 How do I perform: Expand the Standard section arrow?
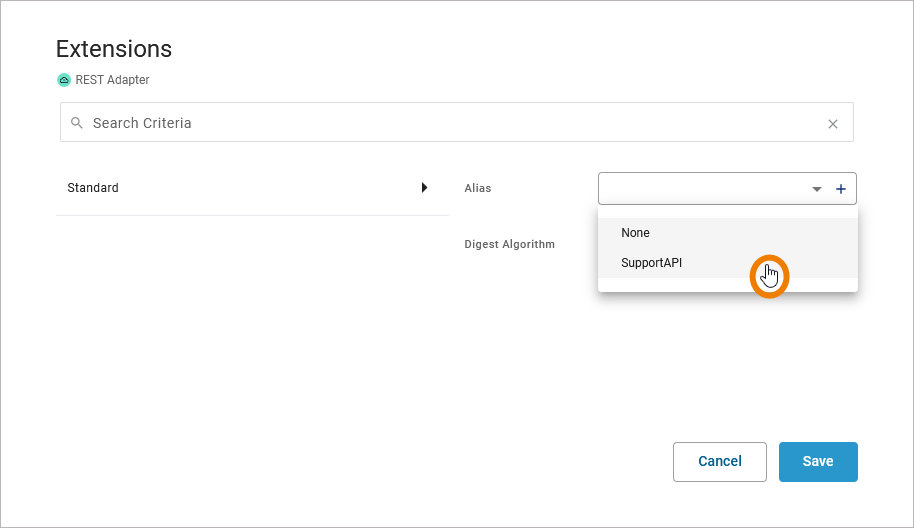click(x=424, y=187)
